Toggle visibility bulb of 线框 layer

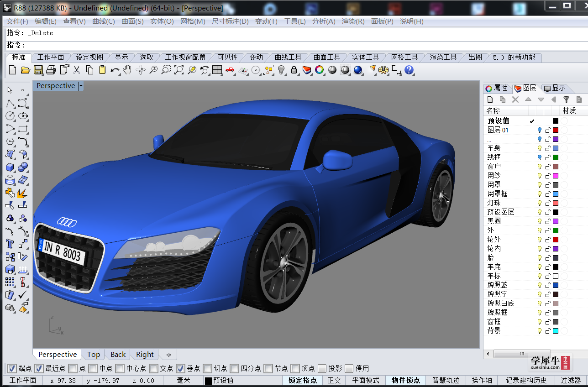(x=539, y=157)
